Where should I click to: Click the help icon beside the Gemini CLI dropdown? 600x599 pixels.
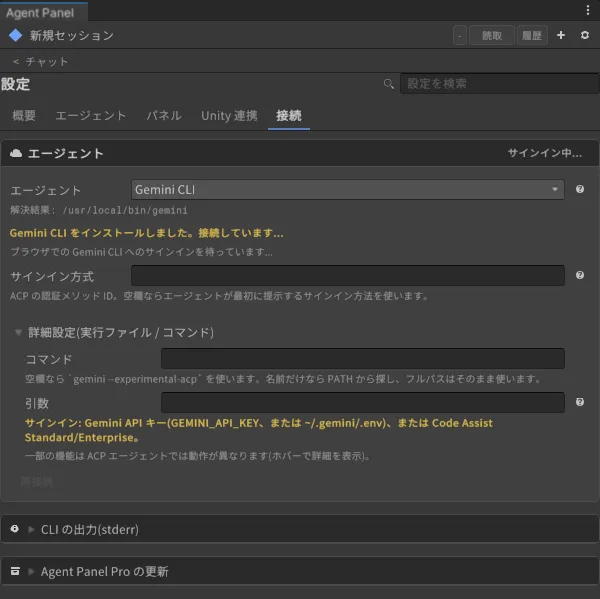580,189
